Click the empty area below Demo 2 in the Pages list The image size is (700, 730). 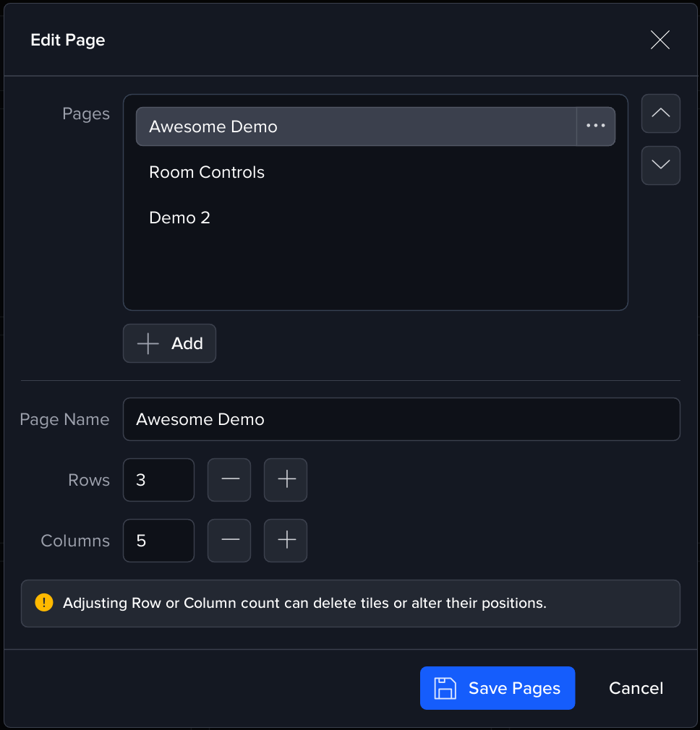click(375, 271)
